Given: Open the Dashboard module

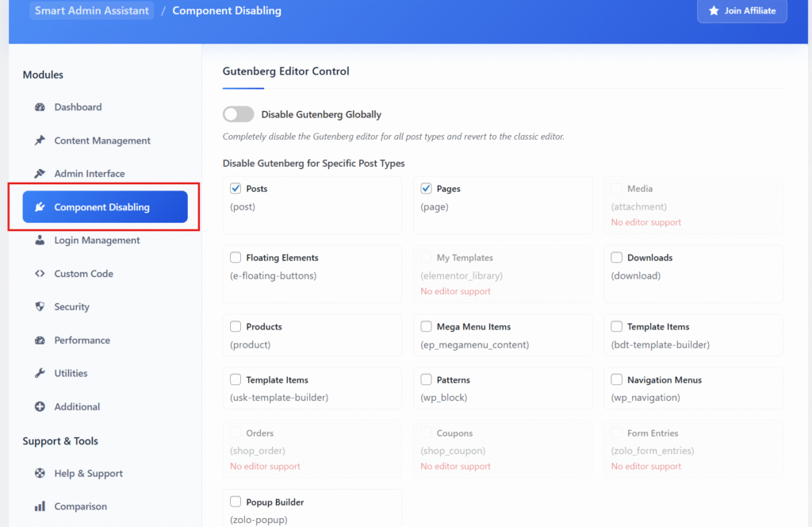Looking at the screenshot, I should pos(105,107).
